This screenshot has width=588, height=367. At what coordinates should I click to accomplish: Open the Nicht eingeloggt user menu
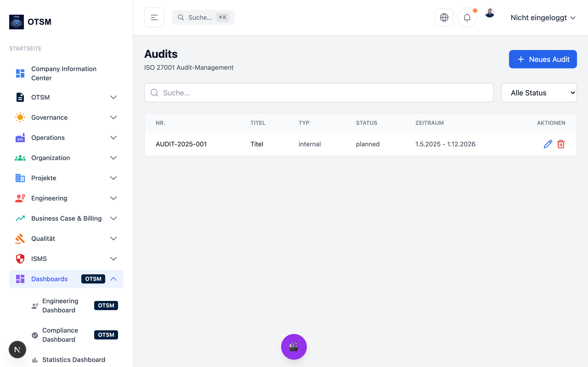(x=543, y=18)
